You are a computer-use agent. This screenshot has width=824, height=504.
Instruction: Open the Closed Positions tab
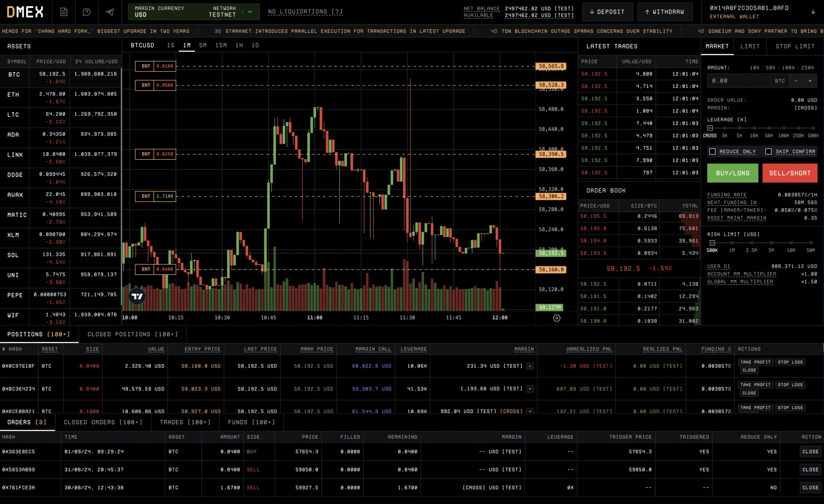coord(133,334)
